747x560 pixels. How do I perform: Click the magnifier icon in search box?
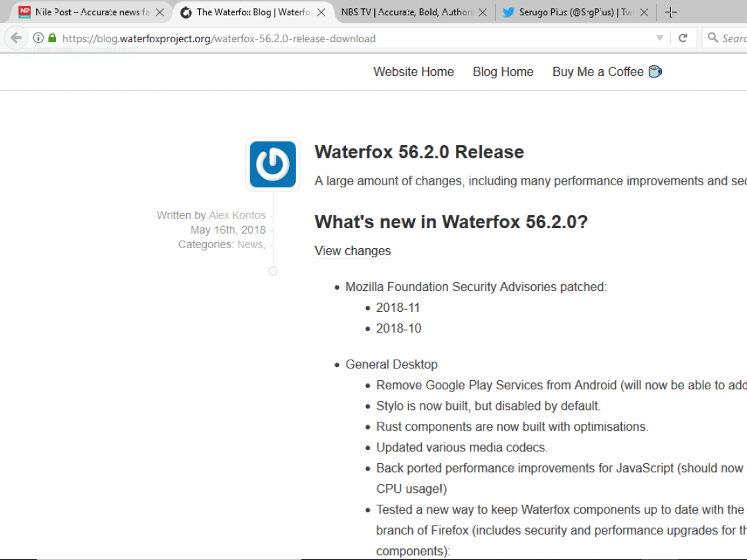[713, 38]
